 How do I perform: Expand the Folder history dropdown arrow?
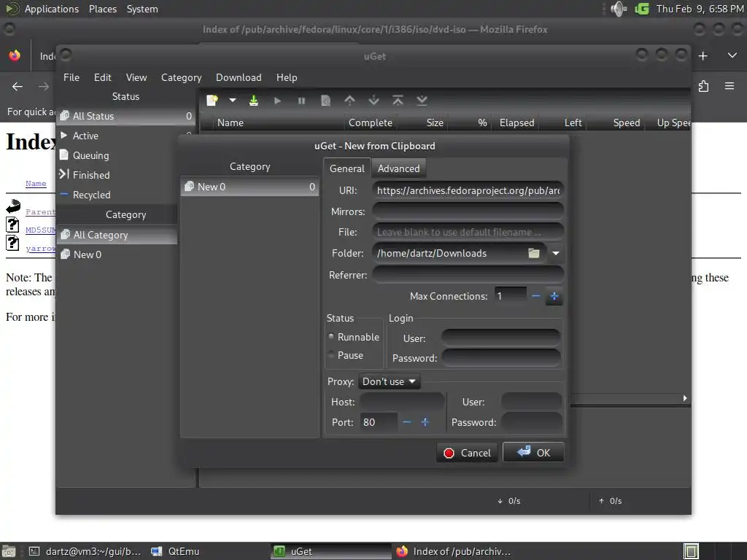tap(555, 253)
